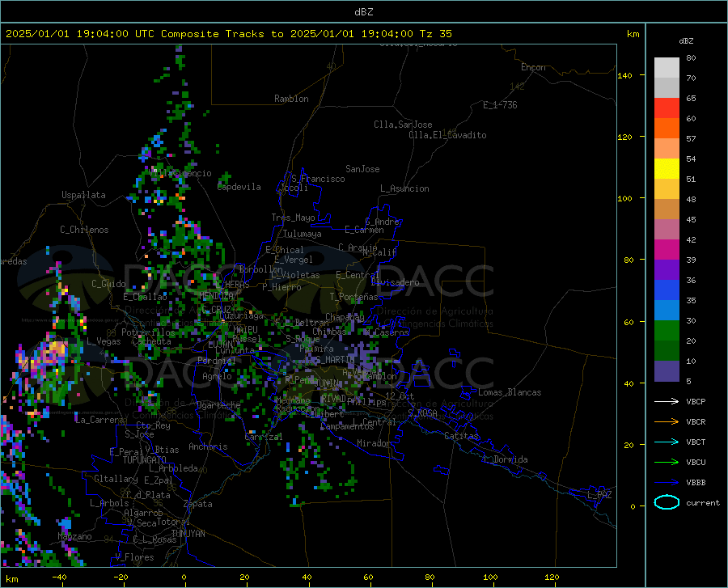The height and width of the screenshot is (588, 728).
Task: Click the Capdevila label on the map
Action: 239,187
